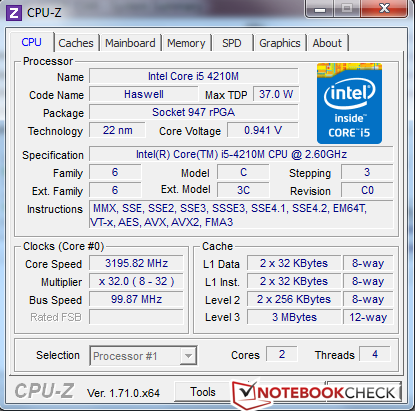Click the Tools button

click(x=203, y=392)
